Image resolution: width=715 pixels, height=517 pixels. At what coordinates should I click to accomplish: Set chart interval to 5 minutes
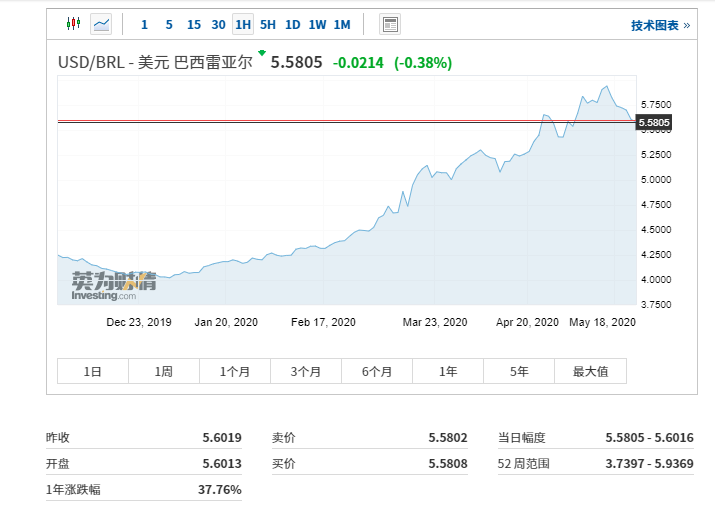168,24
